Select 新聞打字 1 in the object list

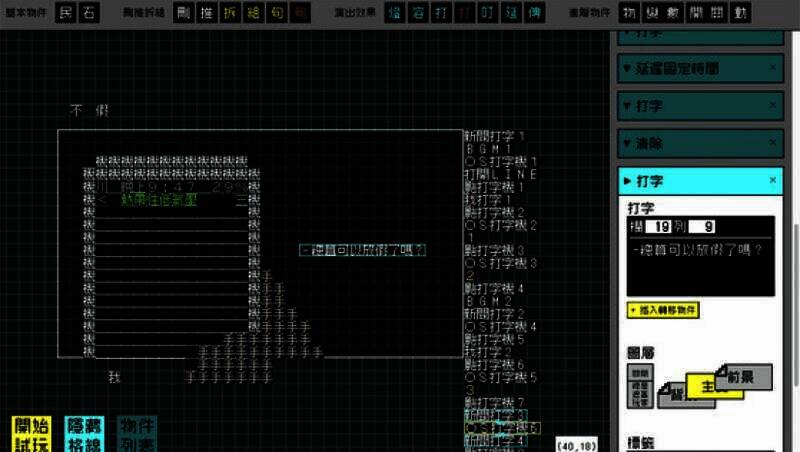[508, 135]
